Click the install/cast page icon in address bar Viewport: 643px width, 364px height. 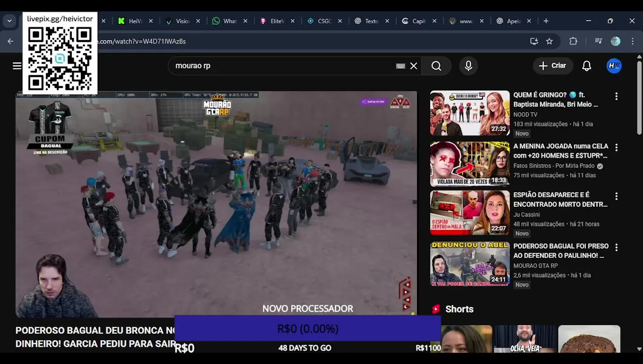coord(534,41)
